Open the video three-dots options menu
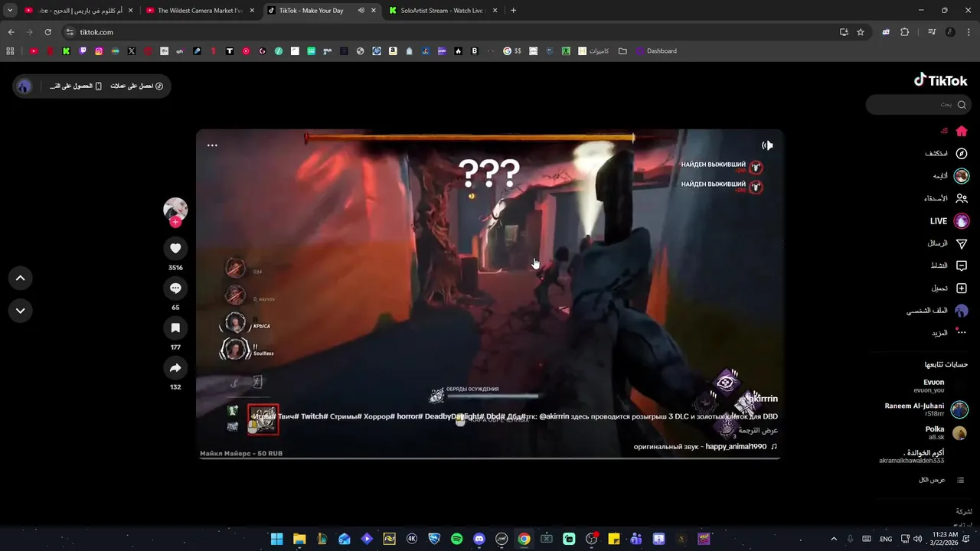Image resolution: width=980 pixels, height=551 pixels. [x=212, y=145]
